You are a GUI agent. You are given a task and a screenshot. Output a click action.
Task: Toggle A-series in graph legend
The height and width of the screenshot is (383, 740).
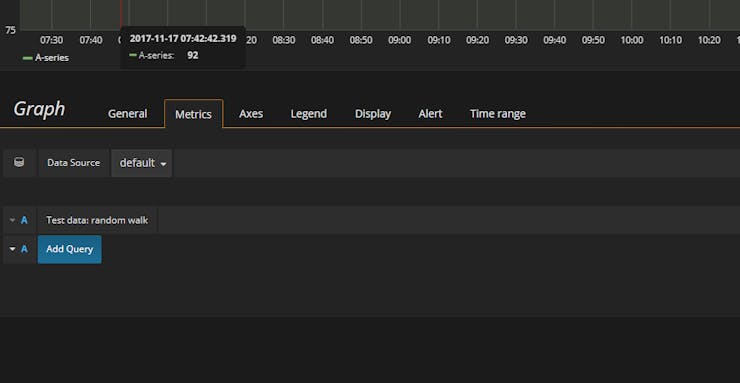pyautogui.click(x=52, y=58)
